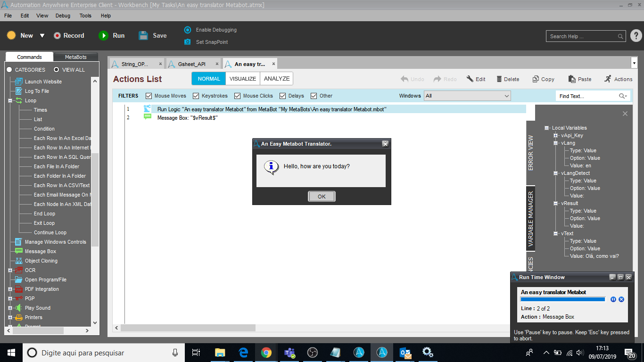Switch to the MetaBots tab
The image size is (644, 362).
click(75, 57)
